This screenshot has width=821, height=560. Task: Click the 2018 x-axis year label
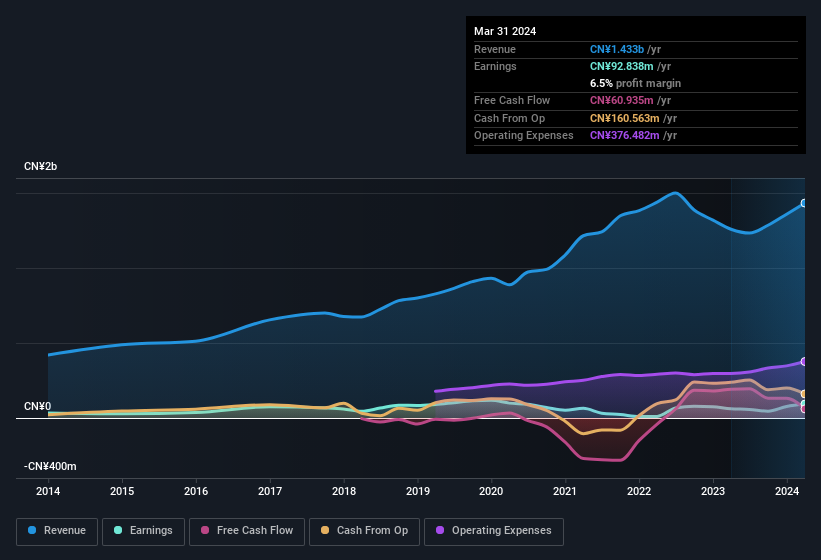click(343, 491)
